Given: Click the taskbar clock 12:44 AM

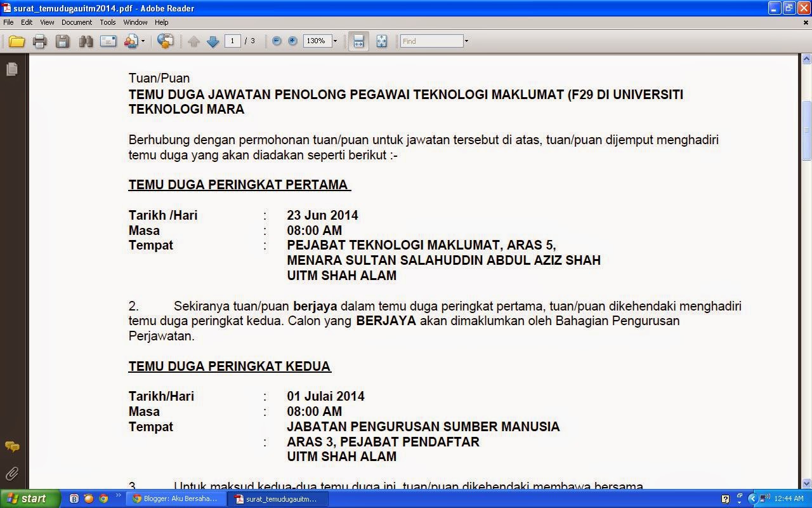Looking at the screenshot, I should click(x=790, y=499).
